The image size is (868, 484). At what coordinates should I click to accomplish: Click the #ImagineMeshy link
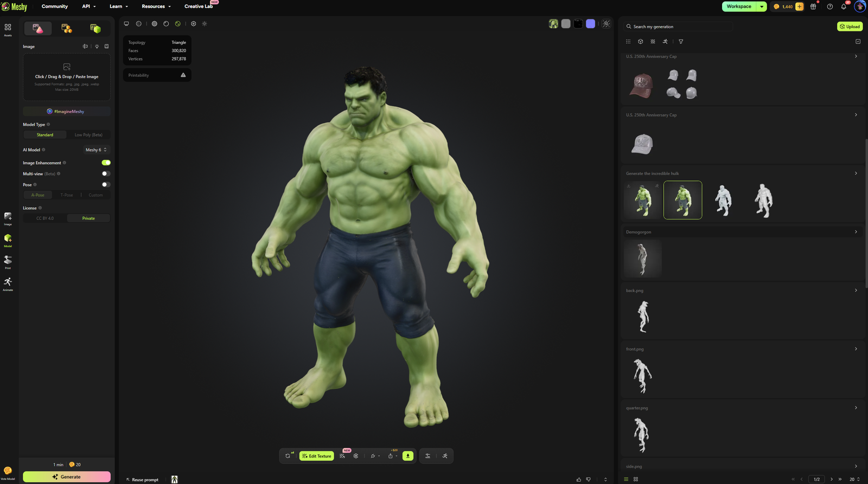coord(67,111)
